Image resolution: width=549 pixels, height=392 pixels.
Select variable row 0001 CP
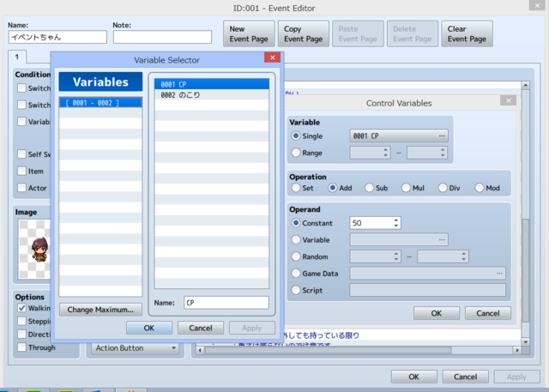pos(212,84)
